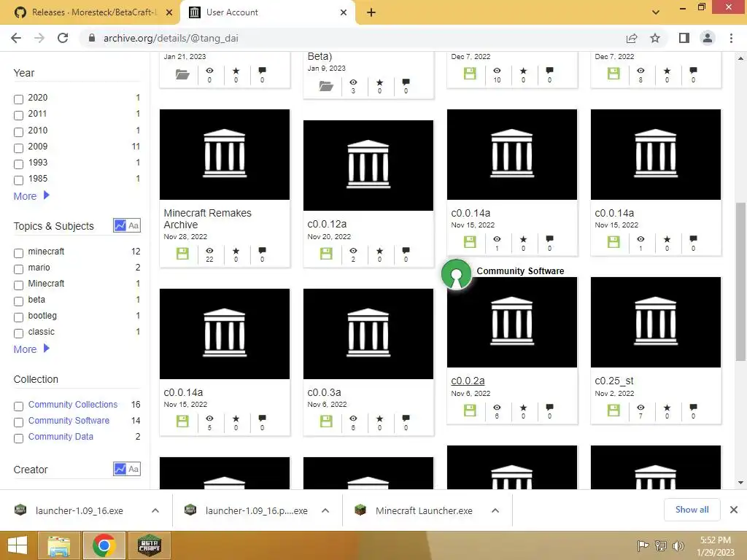Image resolution: width=747 pixels, height=560 pixels.
Task: Bookmark this page with star icon
Action: (x=655, y=38)
